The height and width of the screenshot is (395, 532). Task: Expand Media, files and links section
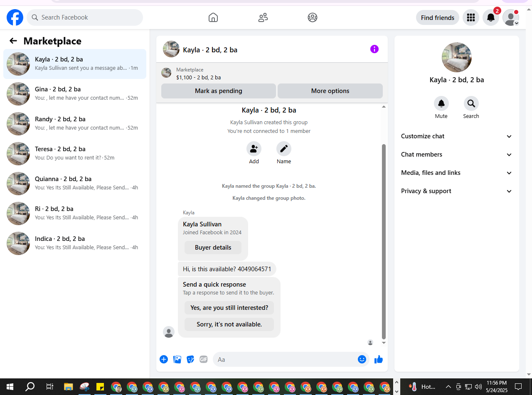coord(457,173)
